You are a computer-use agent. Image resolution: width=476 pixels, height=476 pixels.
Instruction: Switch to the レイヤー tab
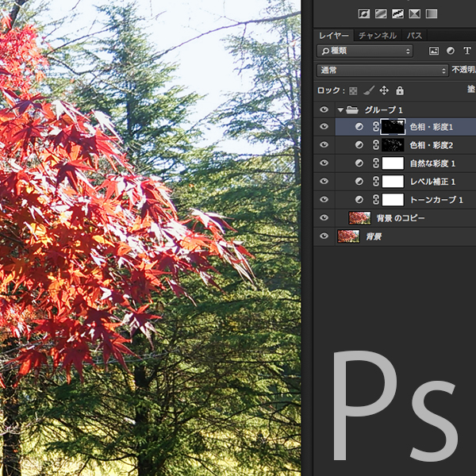tap(334, 36)
